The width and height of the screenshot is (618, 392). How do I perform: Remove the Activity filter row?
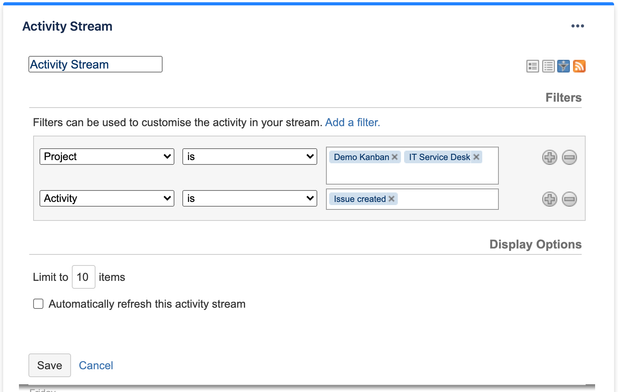(x=569, y=199)
